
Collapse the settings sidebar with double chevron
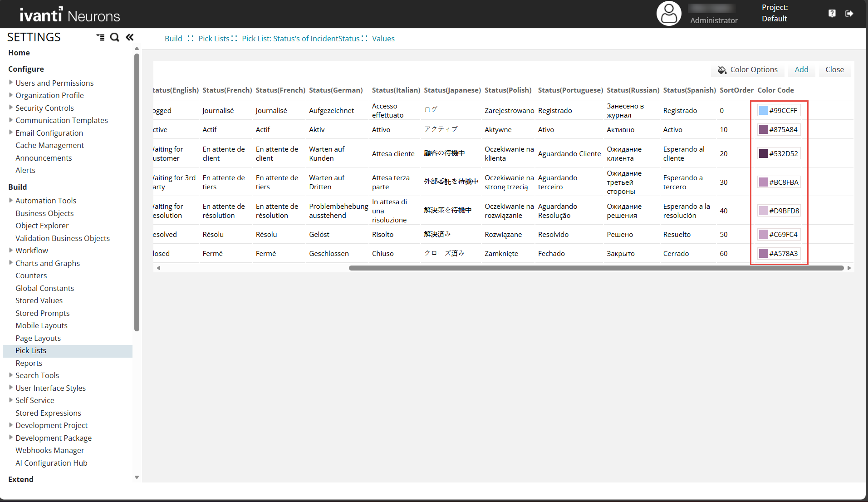tap(130, 37)
